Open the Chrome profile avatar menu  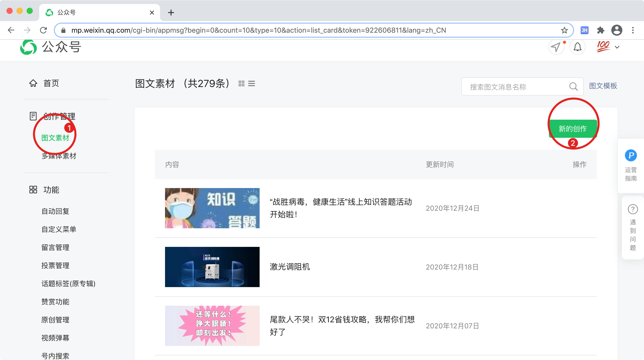pos(617,30)
